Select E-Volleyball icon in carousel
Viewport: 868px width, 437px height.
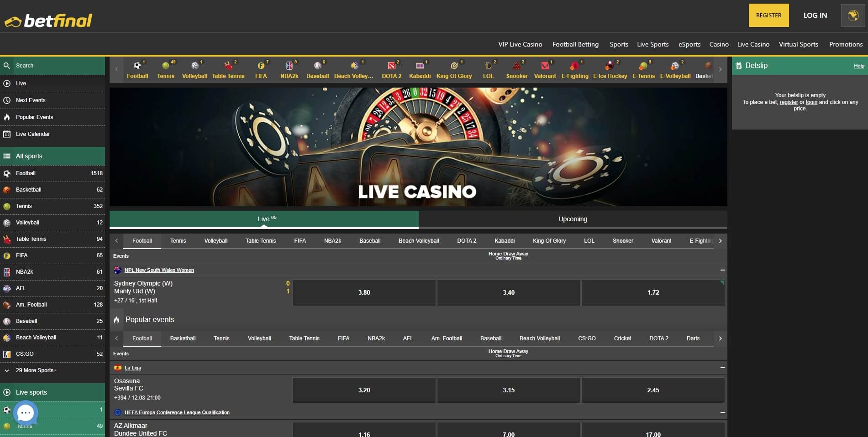675,70
